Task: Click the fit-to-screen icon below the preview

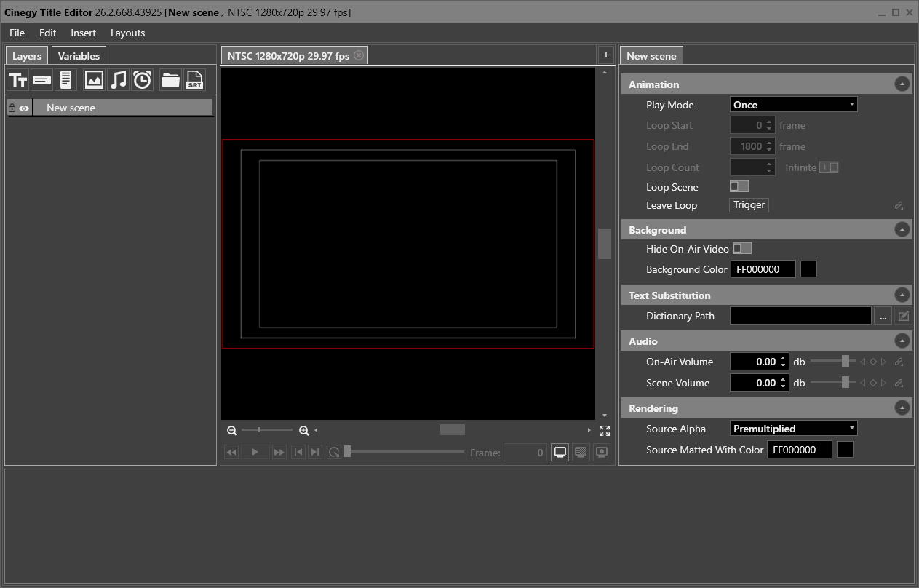Action: pyautogui.click(x=604, y=431)
